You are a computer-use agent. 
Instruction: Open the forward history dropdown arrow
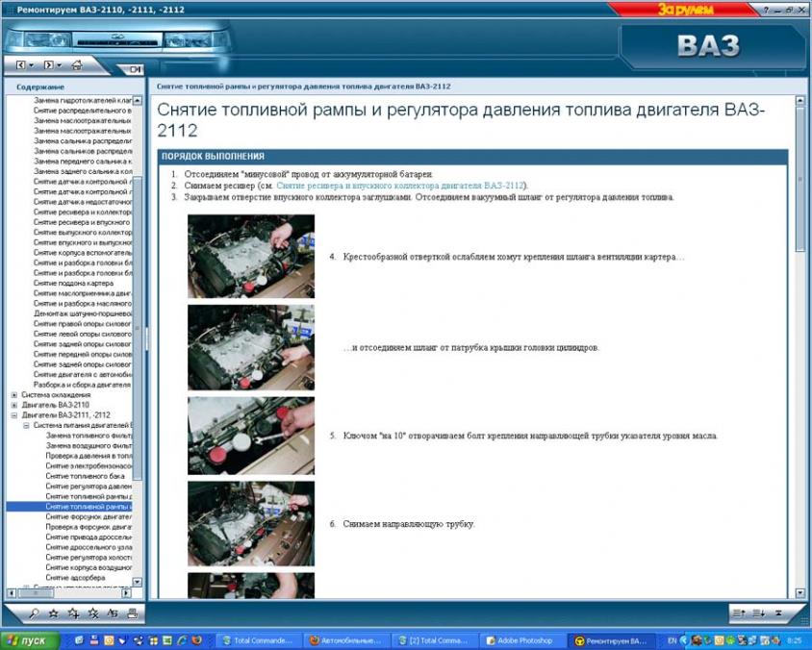tap(59, 65)
